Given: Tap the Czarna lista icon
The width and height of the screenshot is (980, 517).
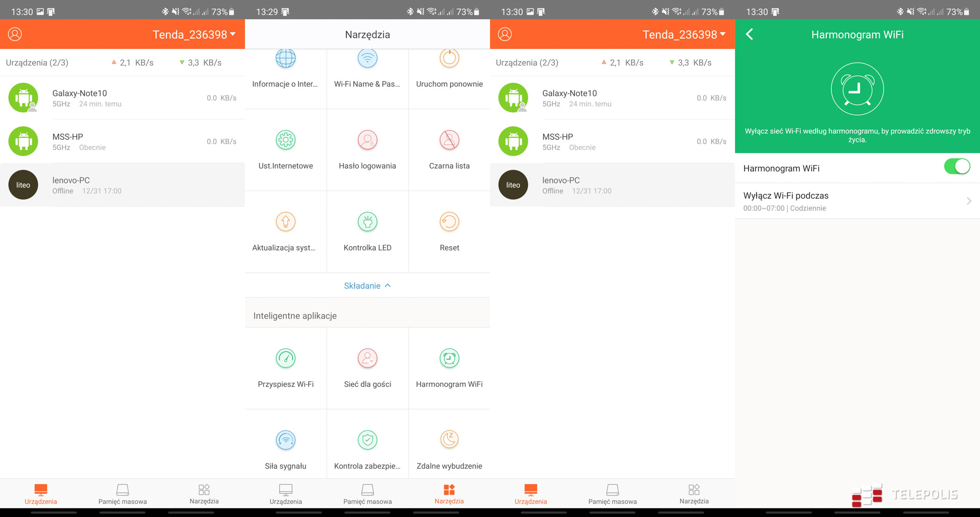Looking at the screenshot, I should [449, 140].
